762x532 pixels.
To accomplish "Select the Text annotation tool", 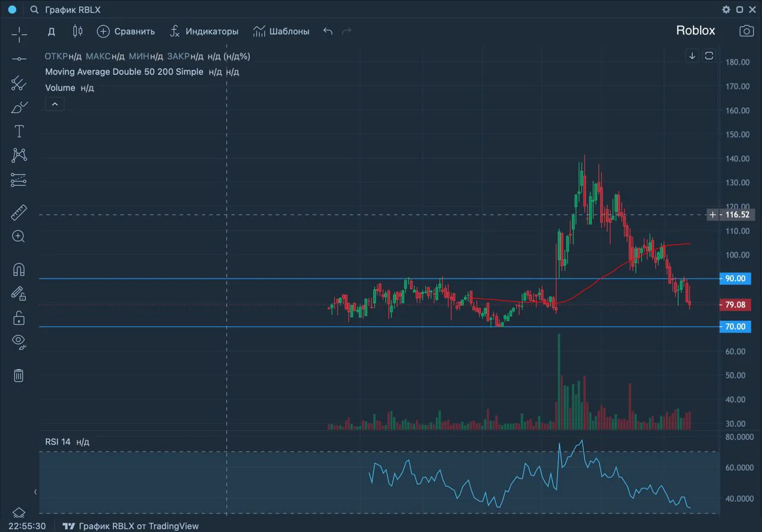I will click(x=19, y=132).
